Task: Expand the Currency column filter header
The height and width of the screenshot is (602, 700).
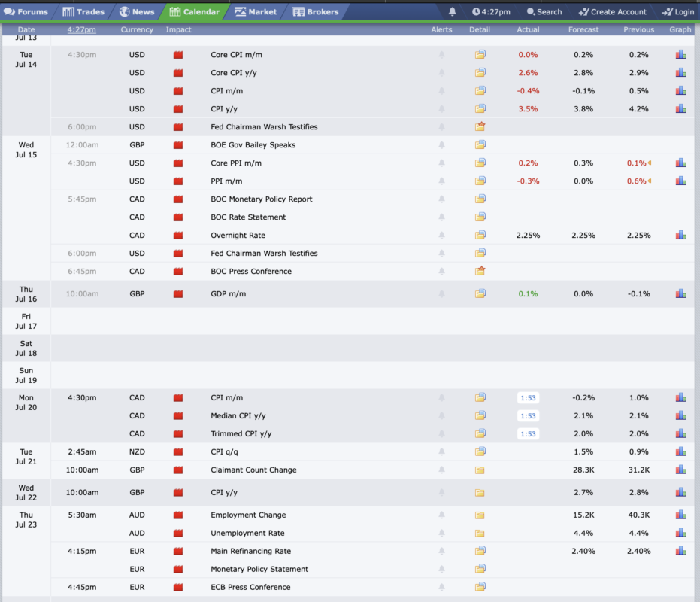Action: tap(137, 29)
